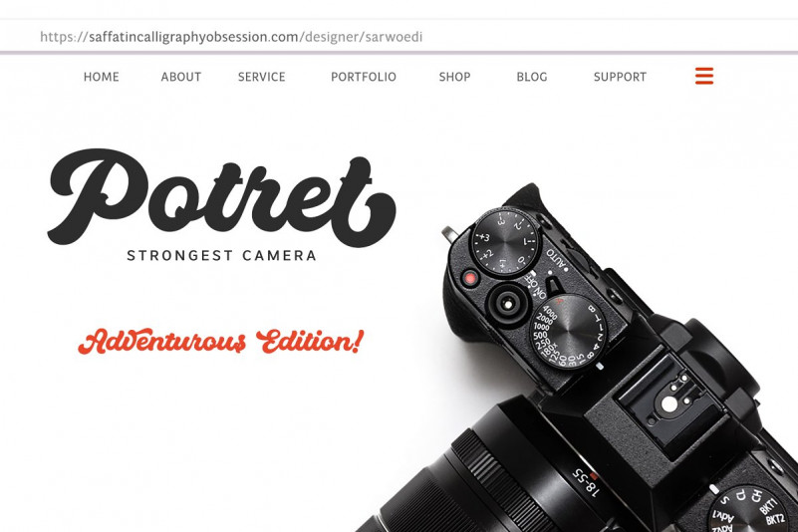Click the Potret script logo
Viewport: 798px width, 532px height.
click(222, 197)
